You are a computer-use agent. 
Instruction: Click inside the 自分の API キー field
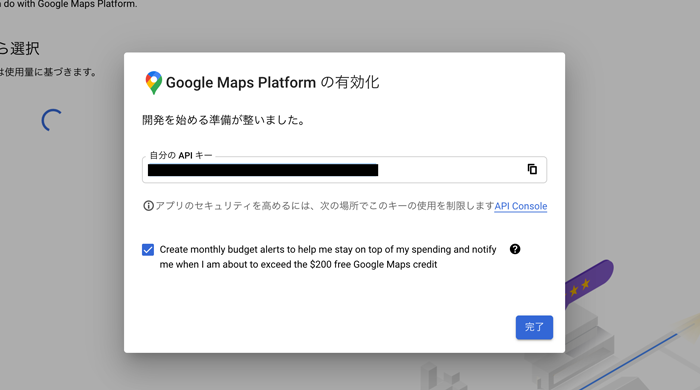pos(344,170)
